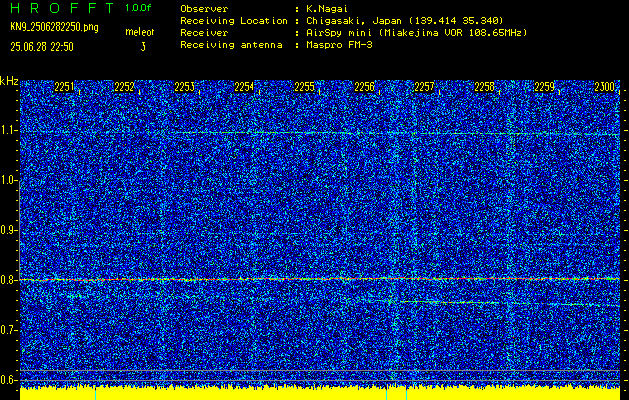Pick the 2255 time marker

[x=304, y=87]
